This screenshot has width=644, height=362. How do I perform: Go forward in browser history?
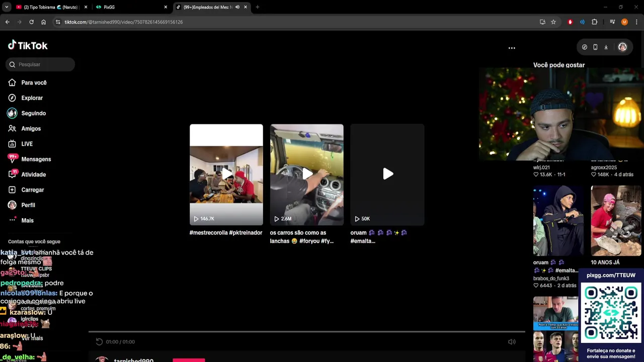(x=20, y=22)
